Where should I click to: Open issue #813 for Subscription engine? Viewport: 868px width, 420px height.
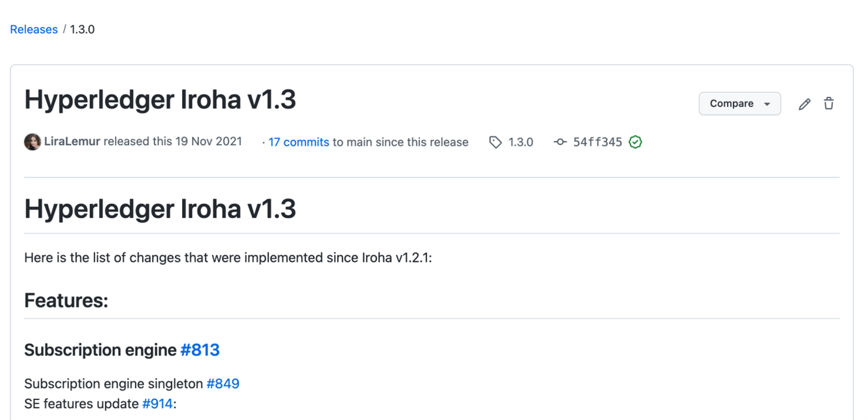pyautogui.click(x=199, y=349)
